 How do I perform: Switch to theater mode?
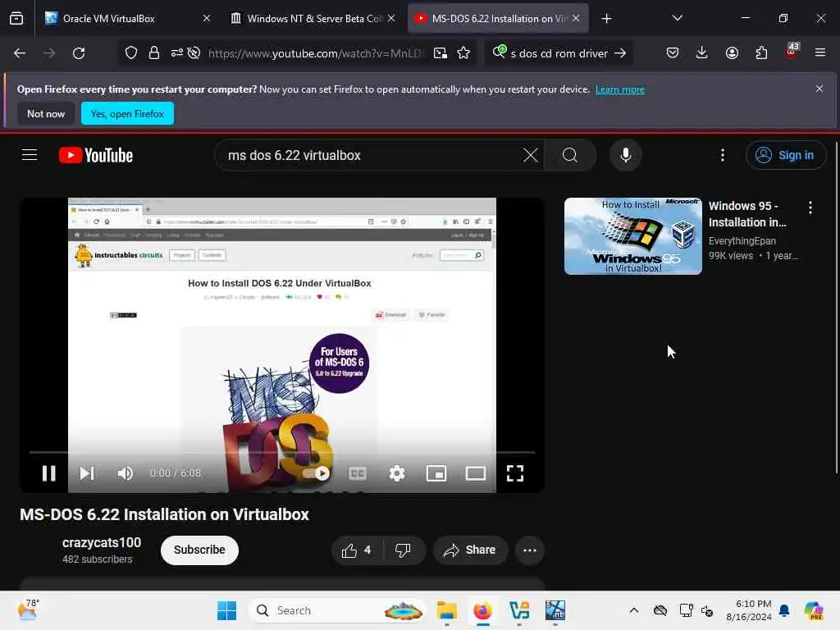(x=476, y=473)
